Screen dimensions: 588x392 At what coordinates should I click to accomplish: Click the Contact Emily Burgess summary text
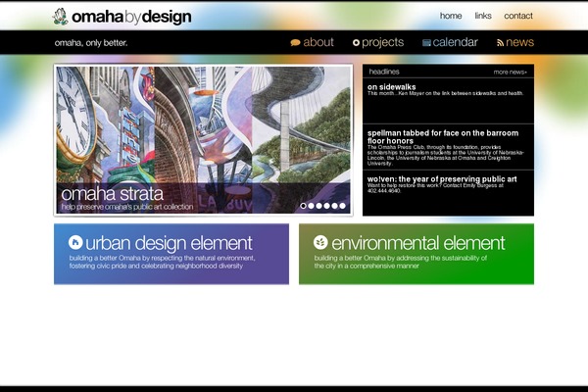(435, 188)
